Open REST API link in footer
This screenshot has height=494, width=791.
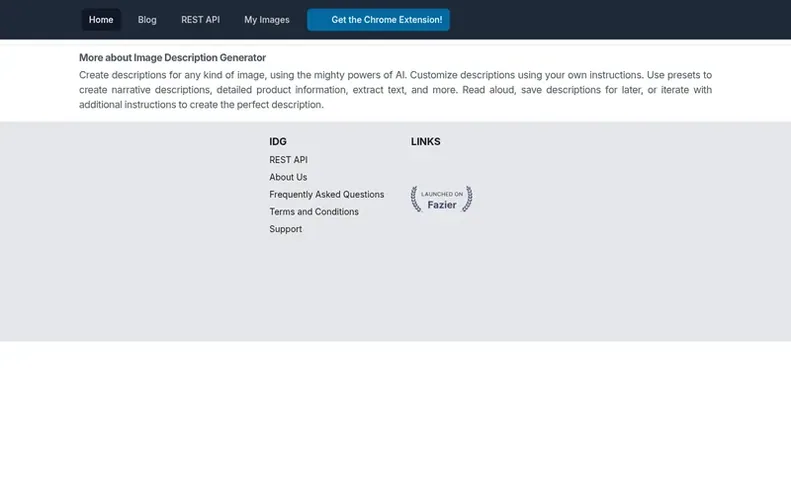288,160
